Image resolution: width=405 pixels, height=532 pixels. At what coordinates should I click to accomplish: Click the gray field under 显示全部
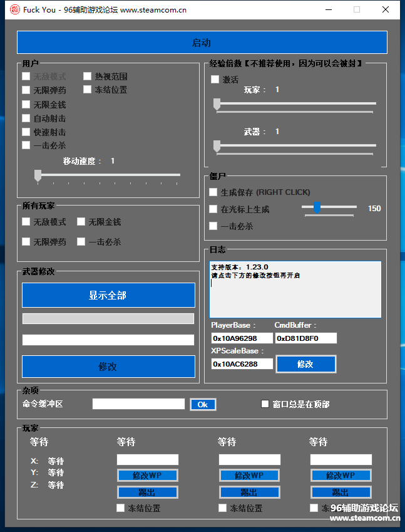(x=108, y=318)
